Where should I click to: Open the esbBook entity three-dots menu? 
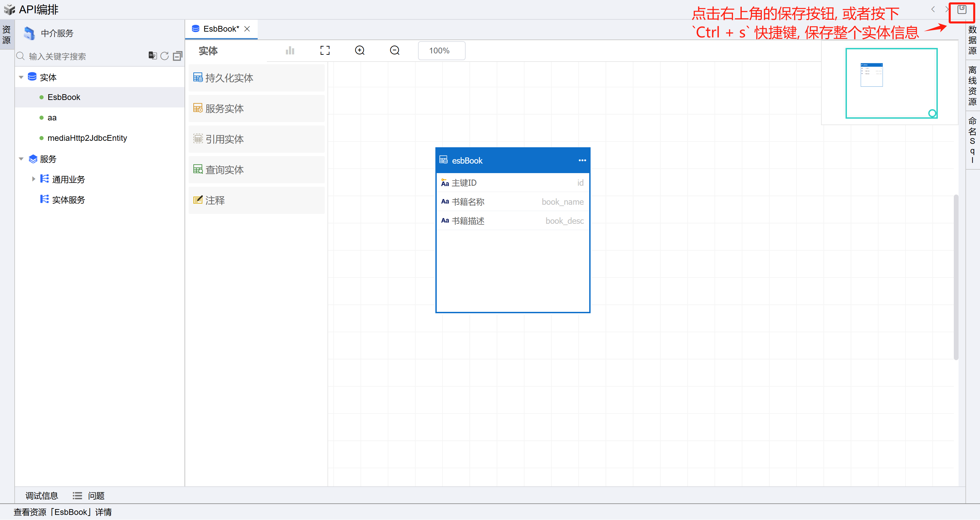click(582, 161)
